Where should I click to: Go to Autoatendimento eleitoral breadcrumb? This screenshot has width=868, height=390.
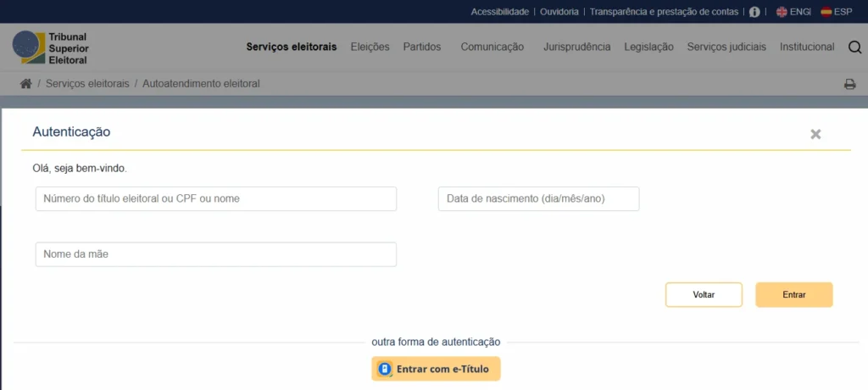click(201, 84)
